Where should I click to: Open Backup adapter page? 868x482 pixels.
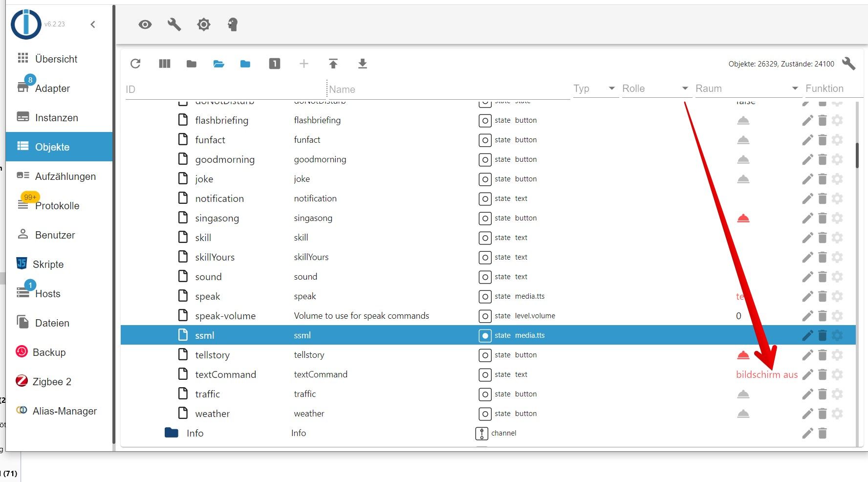click(x=59, y=352)
